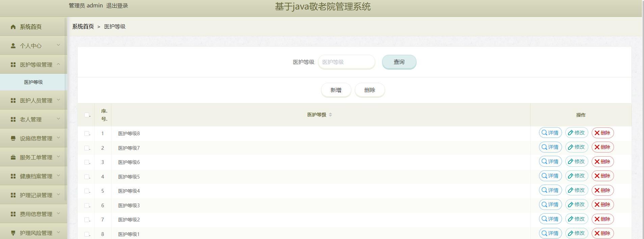Check the box for row 医护等级2
The image size is (644, 239).
click(x=87, y=219)
